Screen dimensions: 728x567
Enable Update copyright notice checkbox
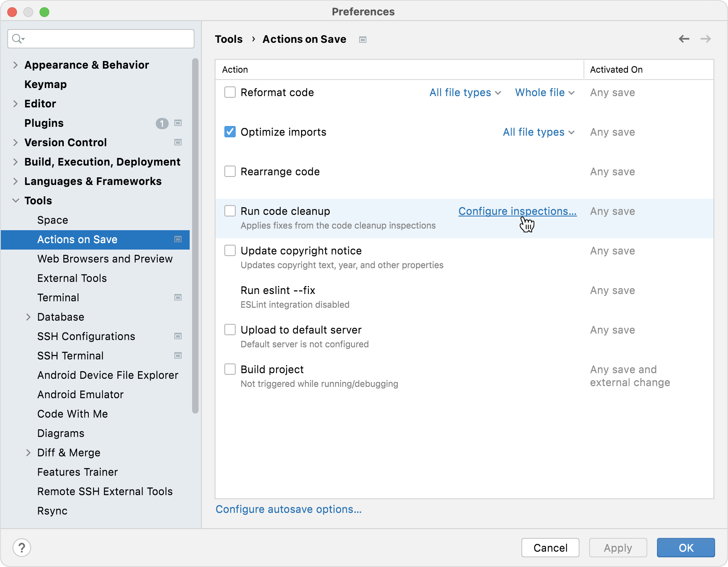pos(230,250)
